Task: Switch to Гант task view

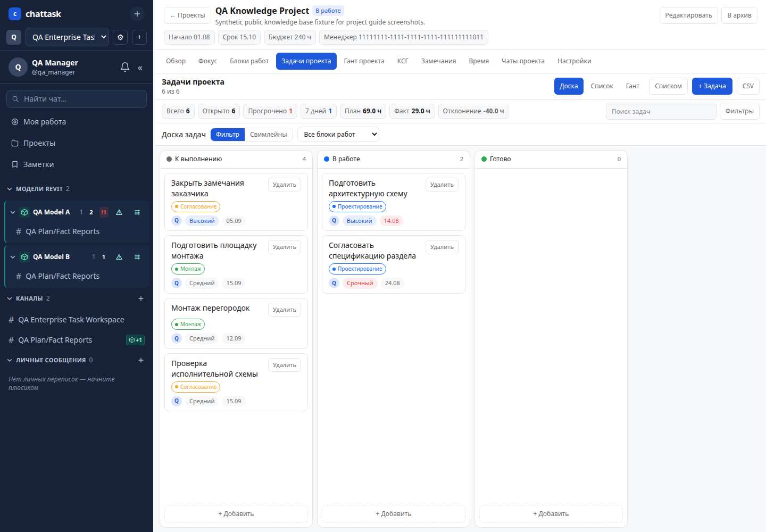Action: 632,86
